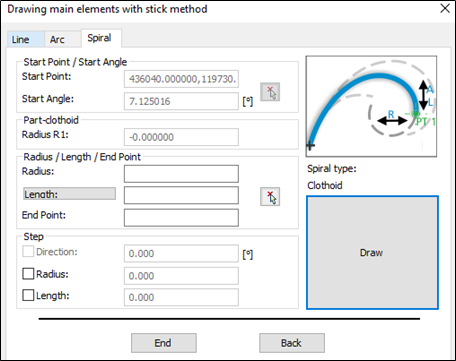Pick start point using cursor icon button
This screenshot has height=361, width=456.
tap(270, 92)
